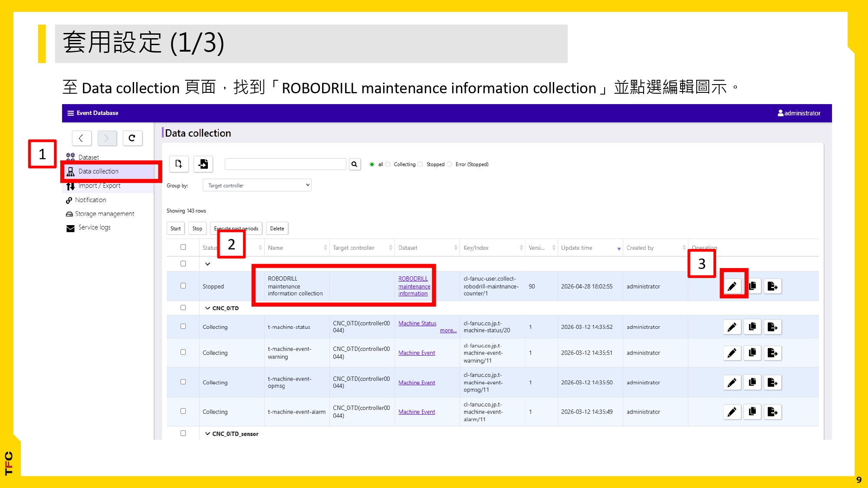This screenshot has width=868, height=488.
Task: Click the Stop button
Action: click(197, 229)
